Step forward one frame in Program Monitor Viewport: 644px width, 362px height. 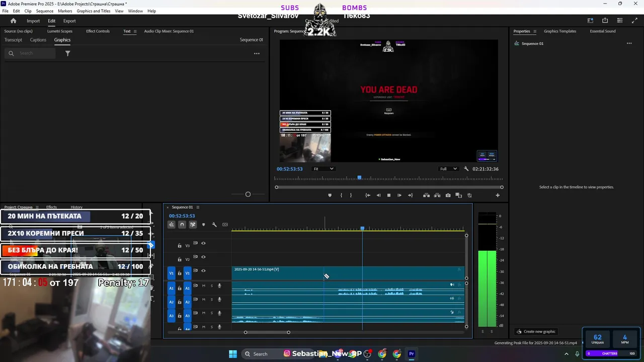coord(399,195)
